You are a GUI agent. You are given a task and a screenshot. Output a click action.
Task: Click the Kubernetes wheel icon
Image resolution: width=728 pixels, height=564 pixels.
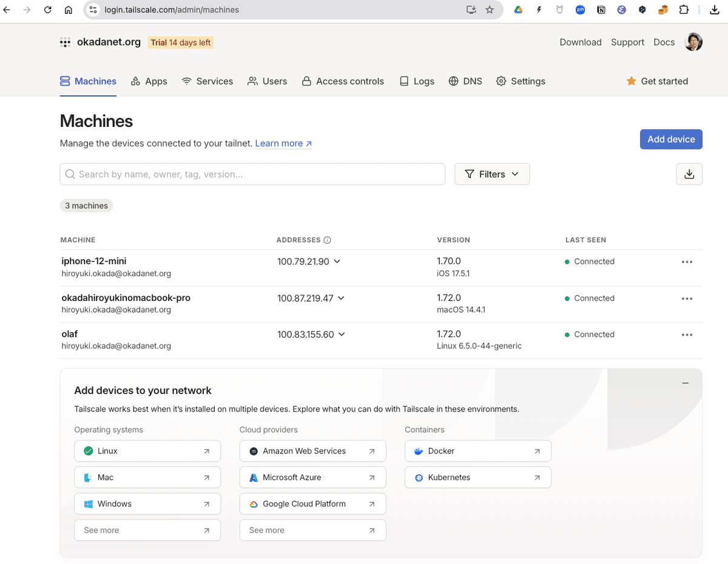tap(419, 478)
